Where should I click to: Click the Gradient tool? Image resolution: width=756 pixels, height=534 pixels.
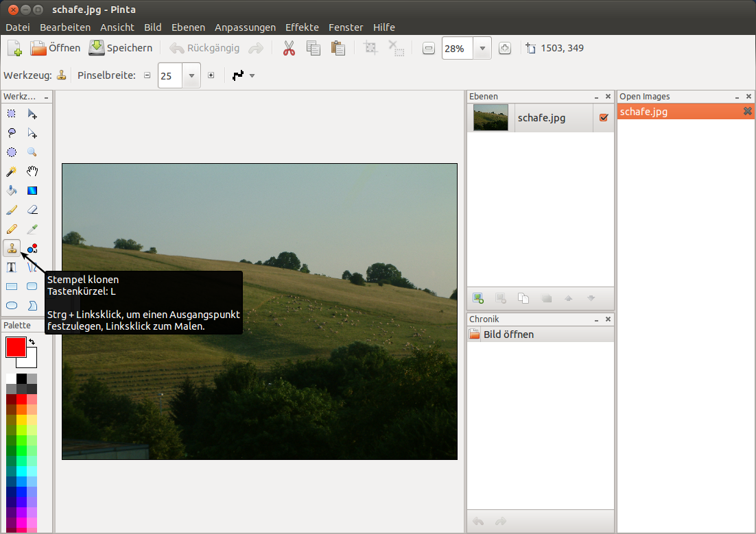[32, 191]
